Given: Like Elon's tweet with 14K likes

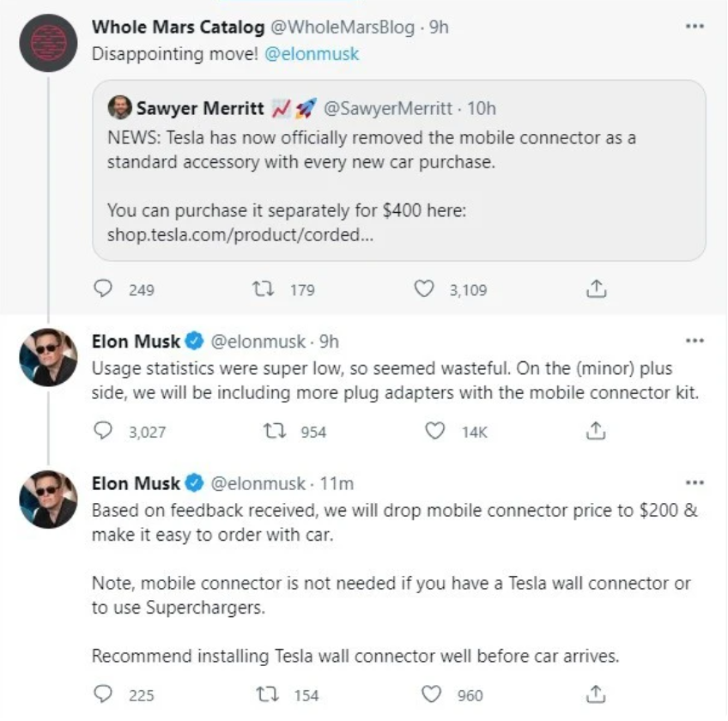Looking at the screenshot, I should click(436, 431).
